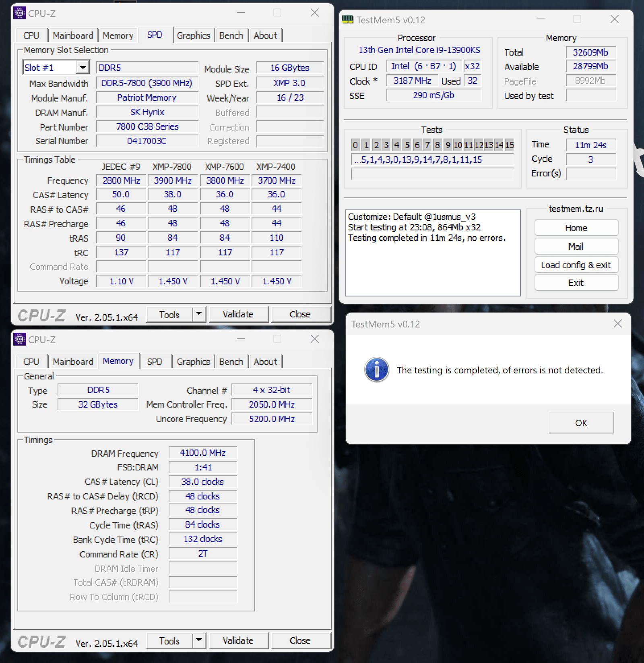Click the Home button in TestMem5
Viewport: 644px width, 663px height.
(576, 228)
